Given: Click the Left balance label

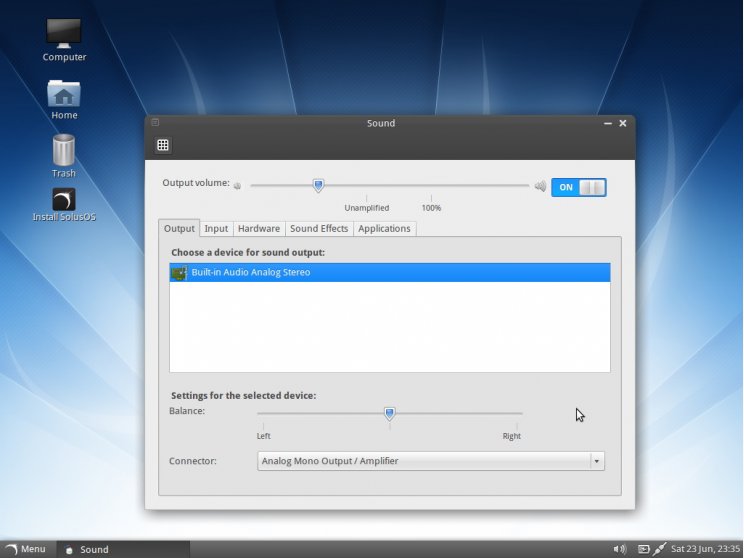Looking at the screenshot, I should coord(263,436).
